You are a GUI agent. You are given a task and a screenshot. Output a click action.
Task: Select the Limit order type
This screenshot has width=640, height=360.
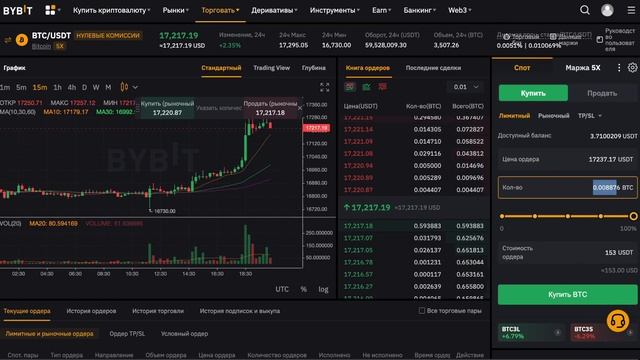point(514,116)
